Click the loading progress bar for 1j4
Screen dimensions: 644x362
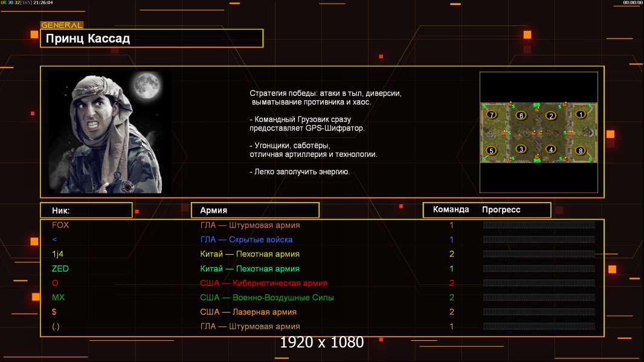click(x=539, y=254)
